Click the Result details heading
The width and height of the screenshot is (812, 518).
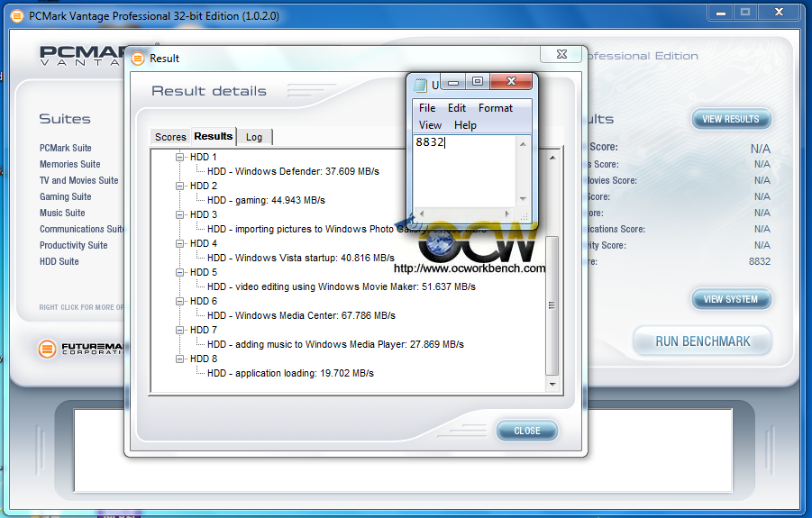click(x=209, y=91)
